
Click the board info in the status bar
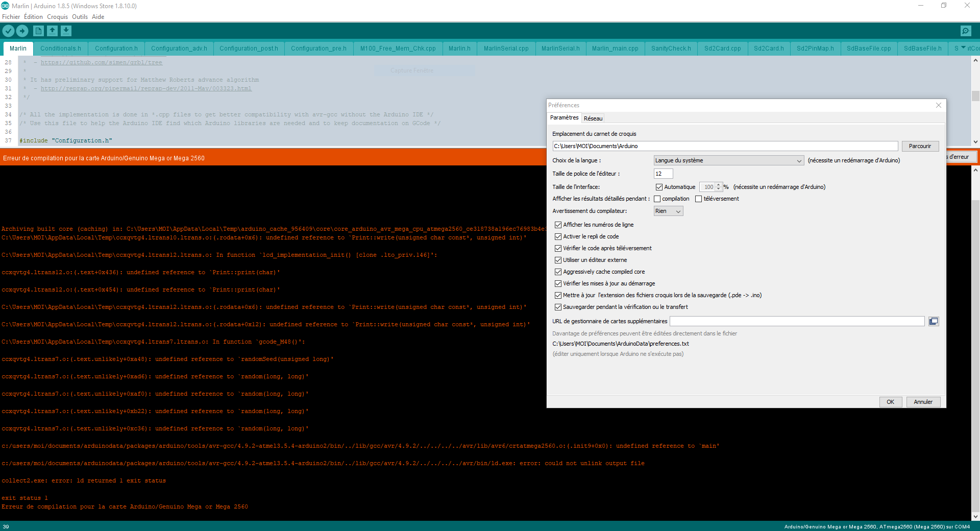click(877, 526)
